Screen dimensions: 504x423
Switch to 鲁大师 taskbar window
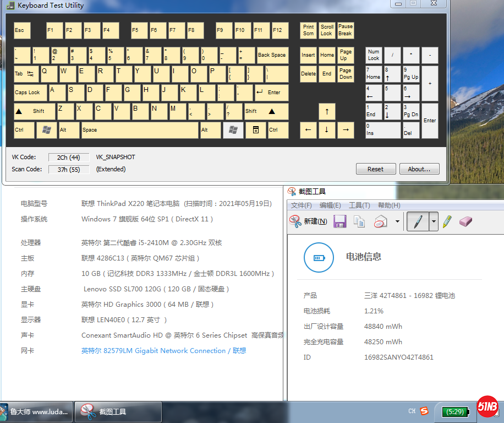click(36, 411)
